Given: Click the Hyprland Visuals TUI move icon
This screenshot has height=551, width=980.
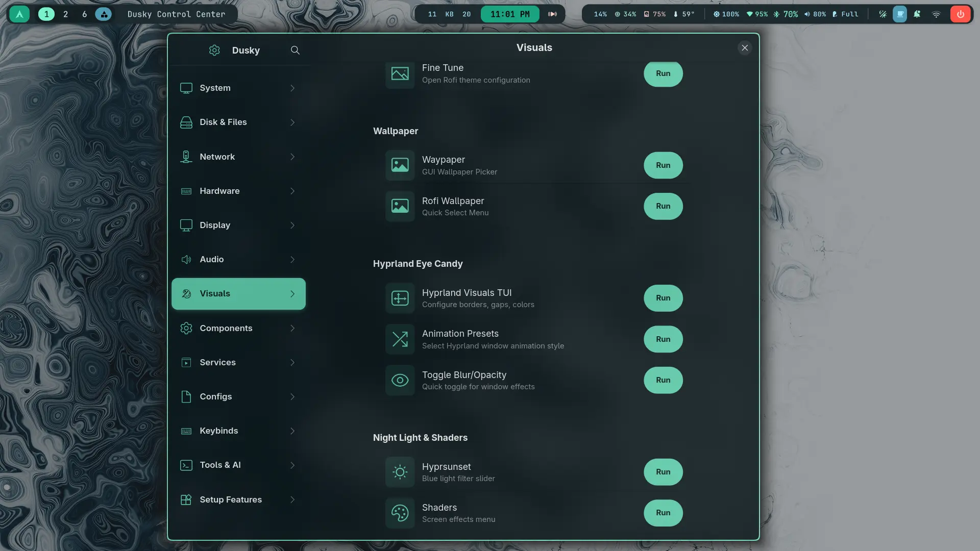Looking at the screenshot, I should tap(400, 298).
